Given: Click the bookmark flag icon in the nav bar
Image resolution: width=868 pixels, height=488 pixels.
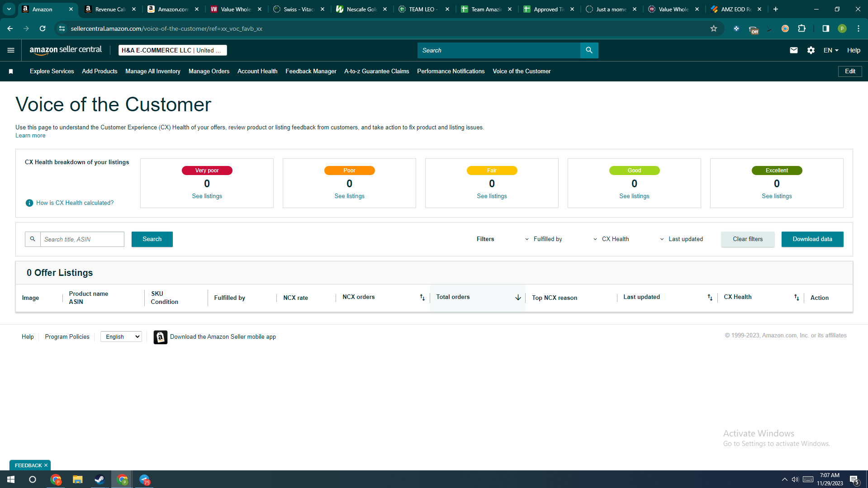Looking at the screenshot, I should [11, 71].
